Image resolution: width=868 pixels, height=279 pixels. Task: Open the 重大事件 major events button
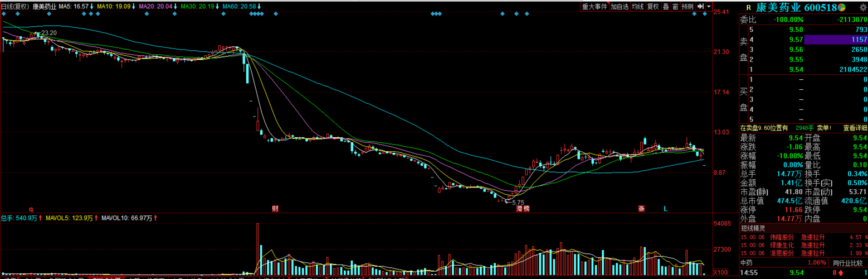(x=594, y=7)
